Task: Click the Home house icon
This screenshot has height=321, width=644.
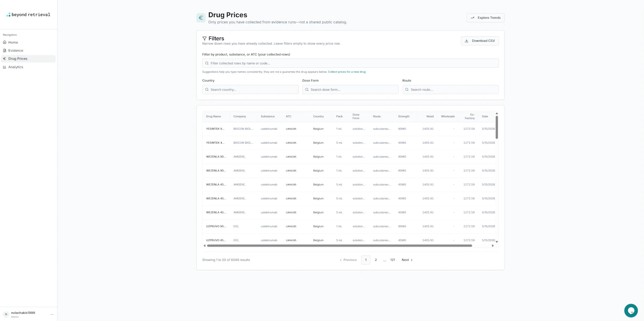Action: (4, 42)
